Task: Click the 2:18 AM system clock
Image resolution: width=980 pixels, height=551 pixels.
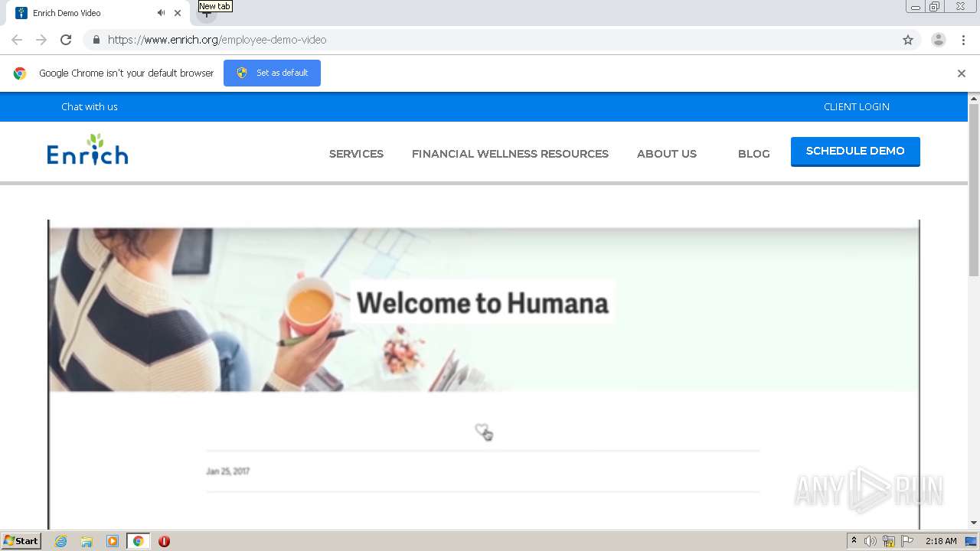Action: coord(941,541)
